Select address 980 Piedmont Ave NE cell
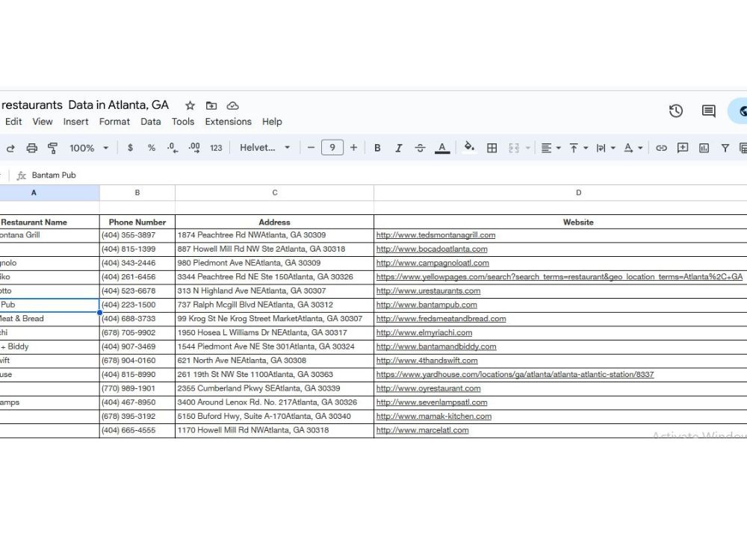Viewport: 747px width, 560px height. click(274, 263)
